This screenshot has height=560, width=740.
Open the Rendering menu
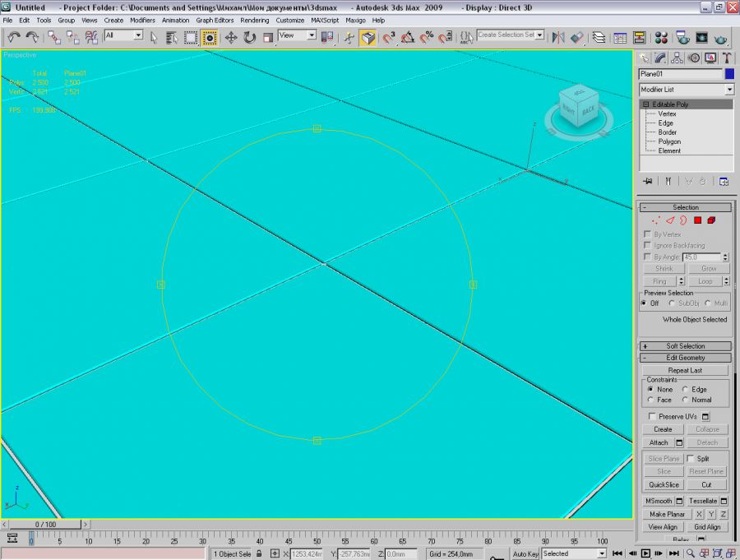click(254, 21)
